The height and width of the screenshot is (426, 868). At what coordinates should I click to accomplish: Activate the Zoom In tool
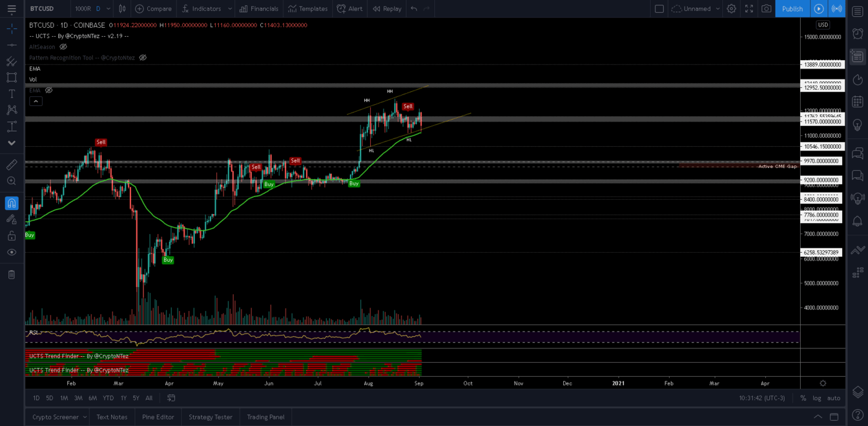[x=12, y=182]
